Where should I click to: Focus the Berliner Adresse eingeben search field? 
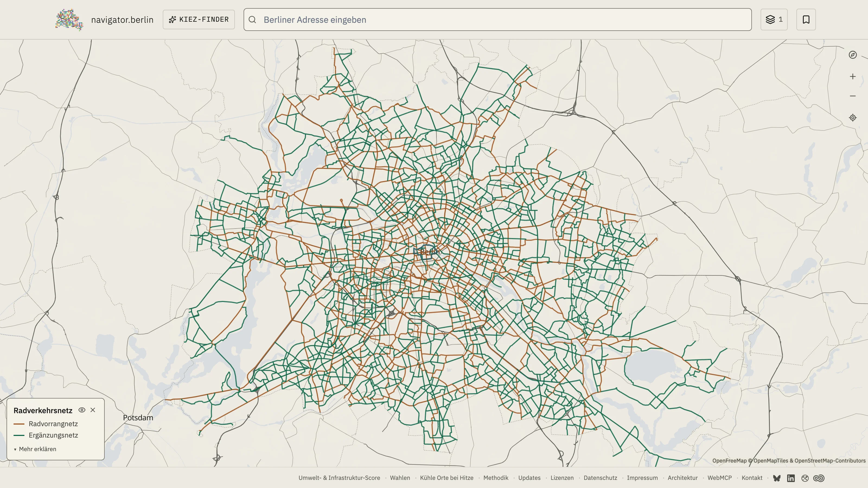tap(498, 20)
